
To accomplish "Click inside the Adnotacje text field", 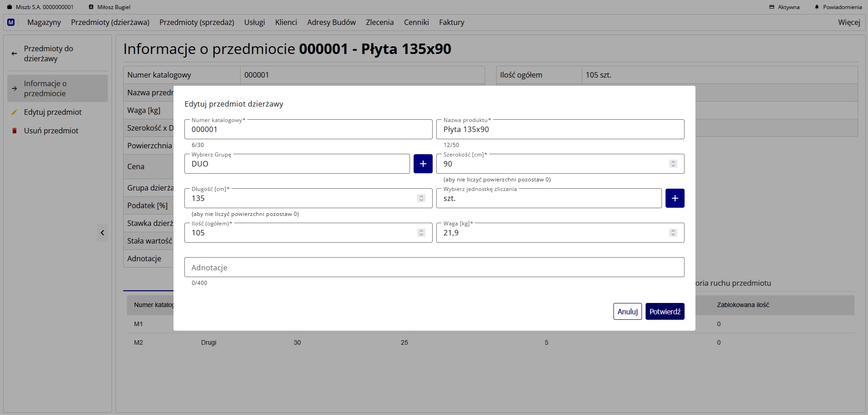I will pyautogui.click(x=434, y=267).
